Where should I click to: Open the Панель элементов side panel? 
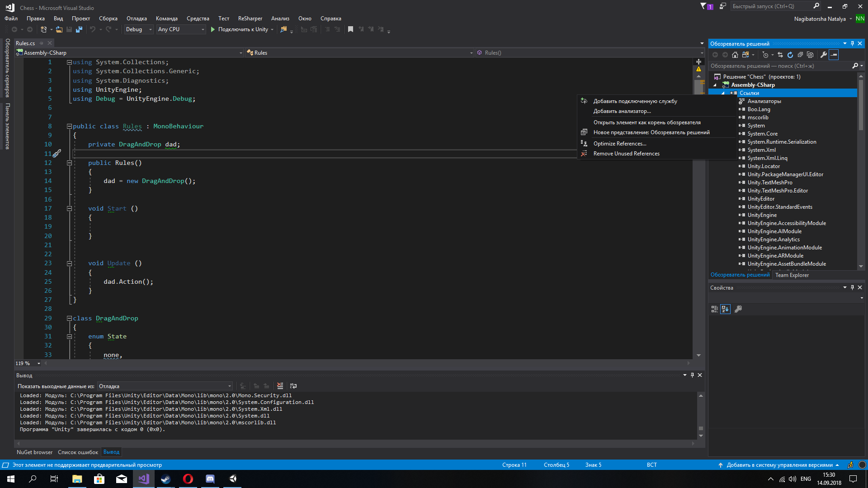pyautogui.click(x=8, y=126)
